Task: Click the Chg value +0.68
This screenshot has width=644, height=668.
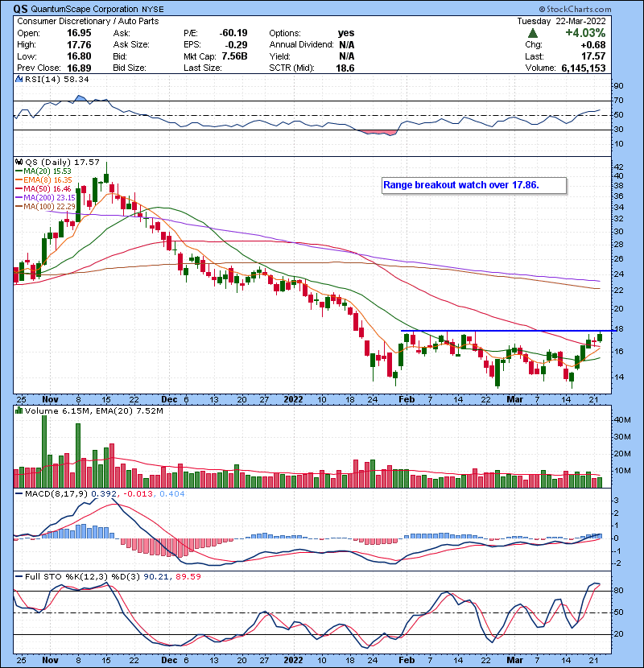Action: tap(592, 45)
